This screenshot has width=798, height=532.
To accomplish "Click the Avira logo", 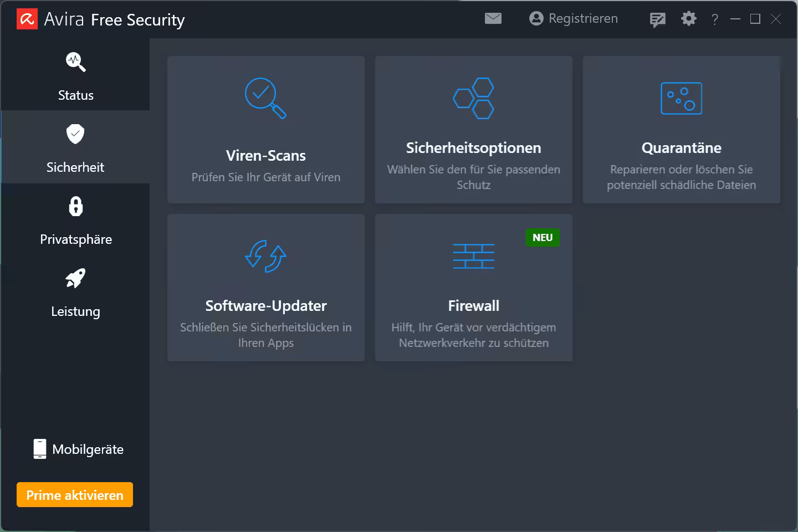I will tap(26, 19).
